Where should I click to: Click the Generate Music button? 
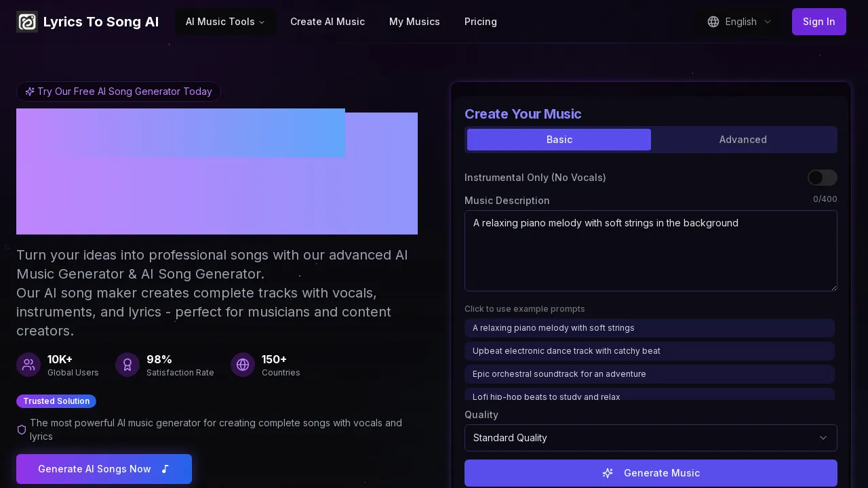(x=651, y=473)
